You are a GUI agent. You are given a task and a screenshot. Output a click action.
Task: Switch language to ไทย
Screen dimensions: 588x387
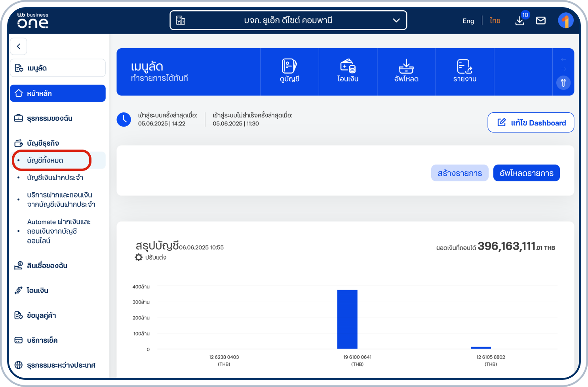pyautogui.click(x=495, y=21)
